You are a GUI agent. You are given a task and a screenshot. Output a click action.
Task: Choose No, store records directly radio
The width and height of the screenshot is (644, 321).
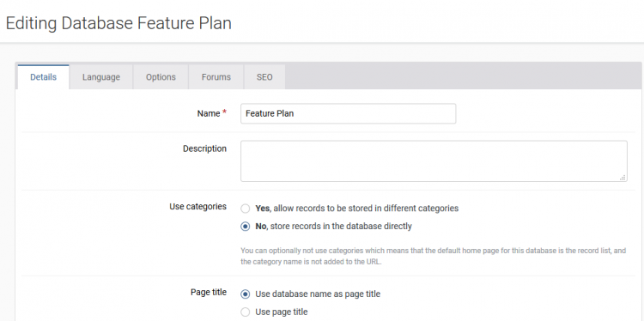pos(246,227)
